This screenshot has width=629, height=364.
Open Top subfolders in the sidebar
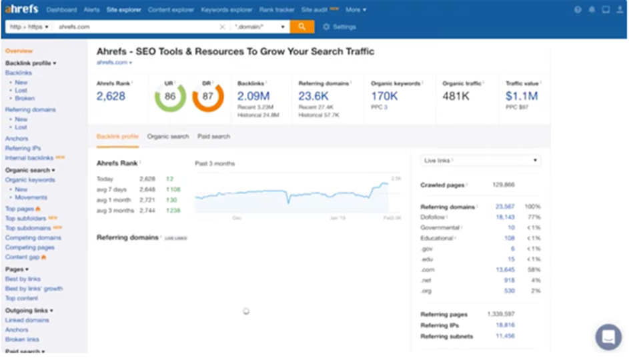(25, 219)
